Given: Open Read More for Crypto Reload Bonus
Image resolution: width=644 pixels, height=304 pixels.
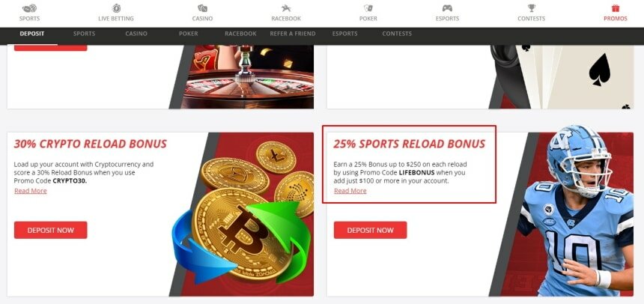Looking at the screenshot, I should coord(31,191).
